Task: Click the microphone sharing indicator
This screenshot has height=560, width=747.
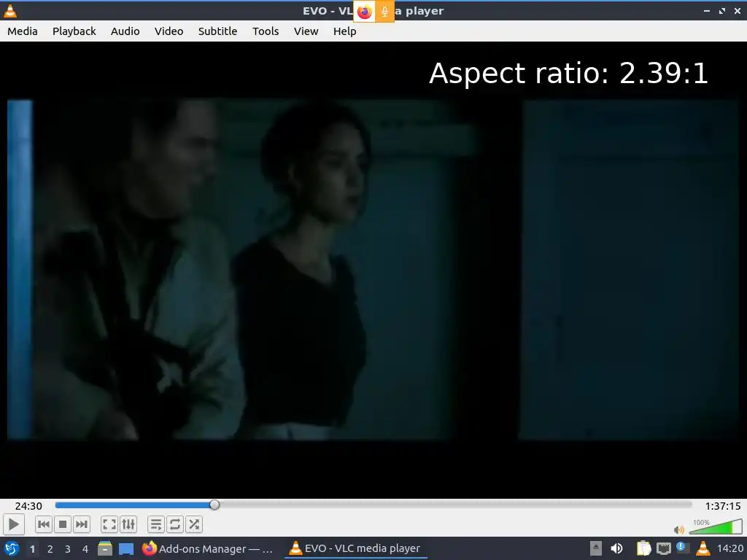Action: coord(384,12)
